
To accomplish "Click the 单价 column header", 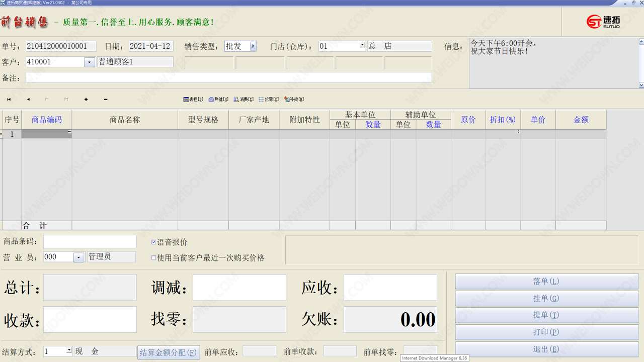I will coord(538,120).
